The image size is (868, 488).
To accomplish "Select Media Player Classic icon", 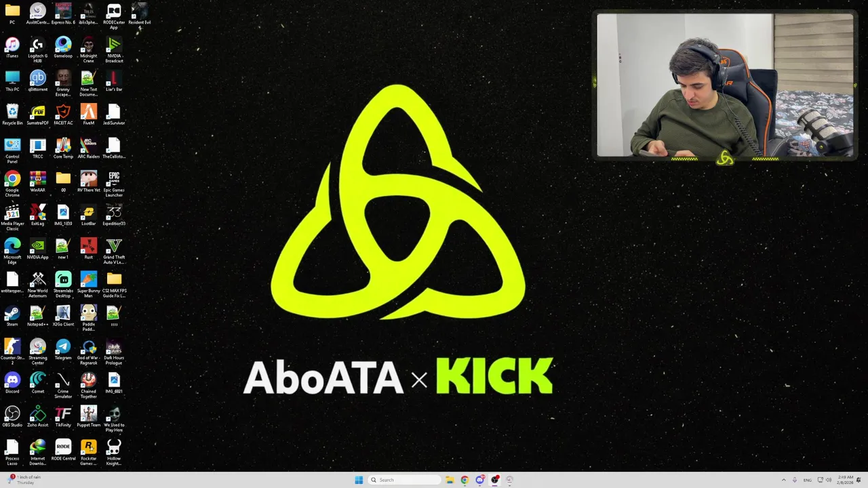I will [x=12, y=218].
